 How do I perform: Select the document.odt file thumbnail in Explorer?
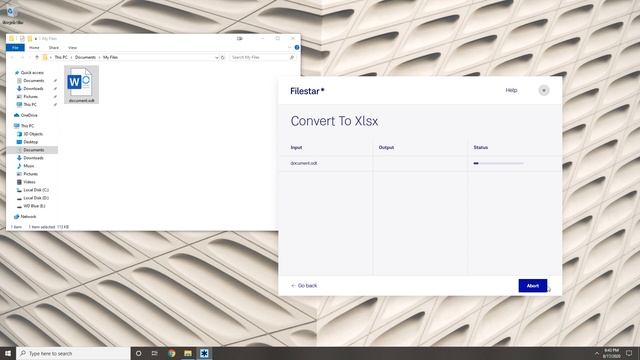tap(81, 84)
